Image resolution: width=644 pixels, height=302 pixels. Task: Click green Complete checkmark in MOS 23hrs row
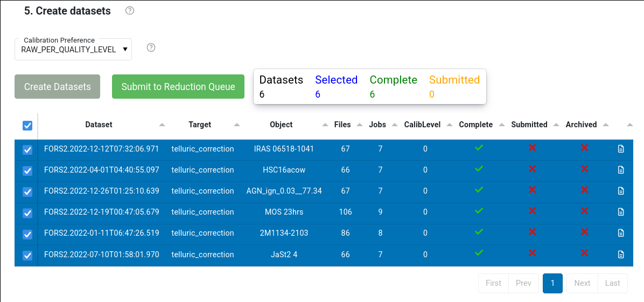click(479, 211)
